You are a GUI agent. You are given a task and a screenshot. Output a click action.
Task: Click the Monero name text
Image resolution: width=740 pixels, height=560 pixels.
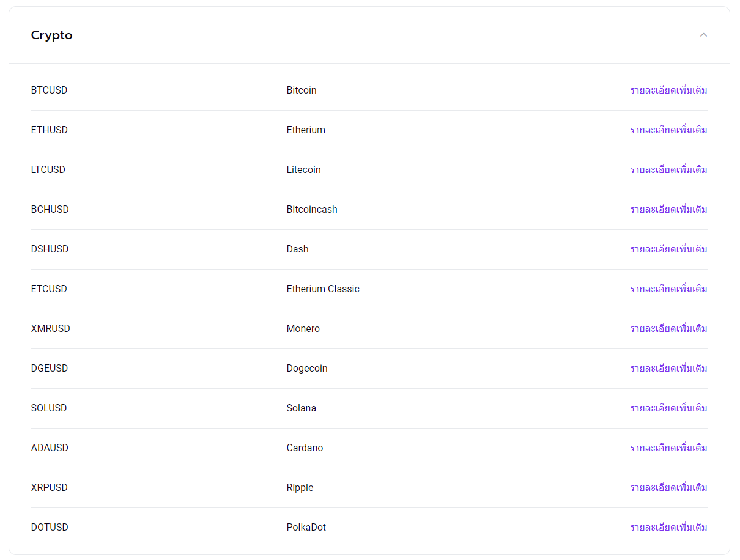tap(303, 329)
